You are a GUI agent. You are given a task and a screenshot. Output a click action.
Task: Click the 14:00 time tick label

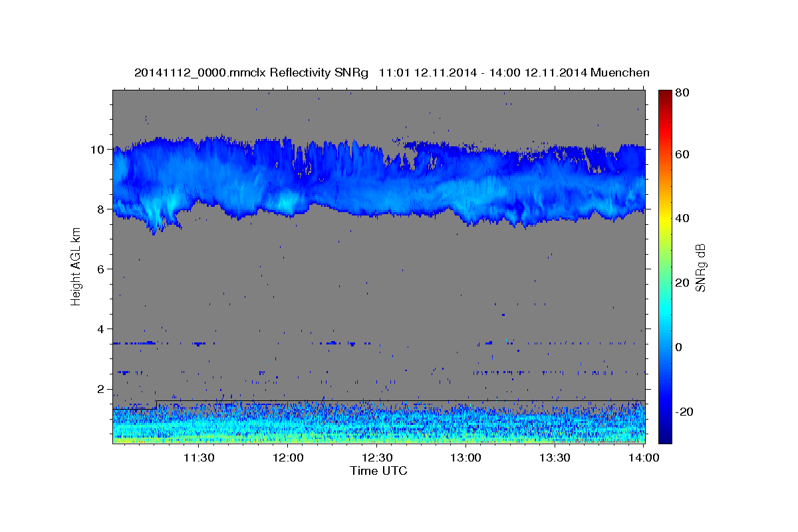coord(644,458)
